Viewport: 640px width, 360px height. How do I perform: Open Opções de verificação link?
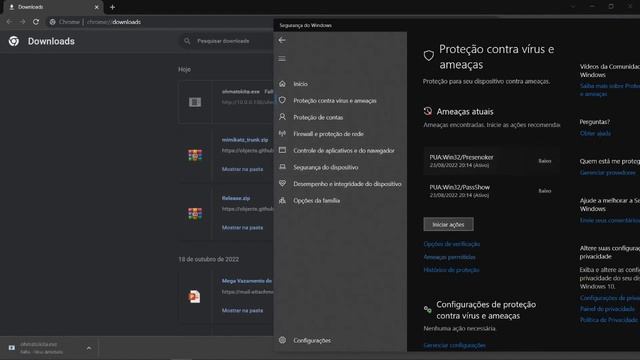451,244
